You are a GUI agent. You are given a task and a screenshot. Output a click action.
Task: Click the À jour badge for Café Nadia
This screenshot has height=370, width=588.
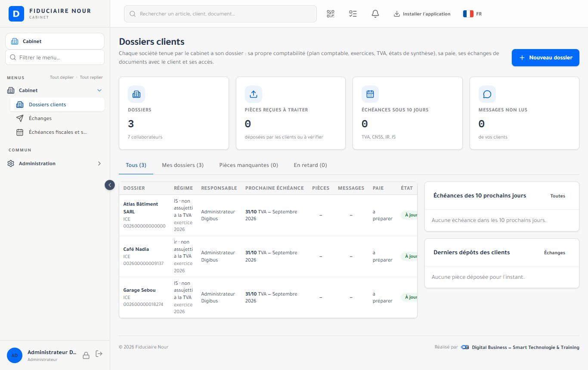[x=409, y=256]
